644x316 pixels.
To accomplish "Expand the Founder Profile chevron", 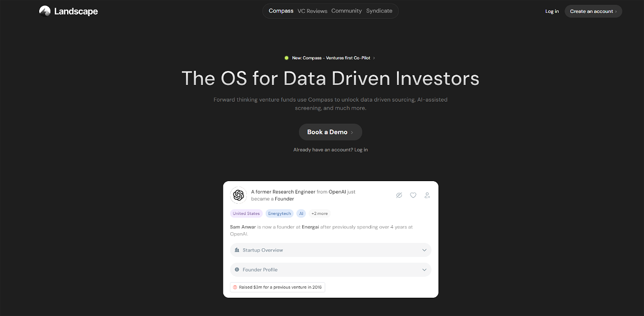I will 424,270.
